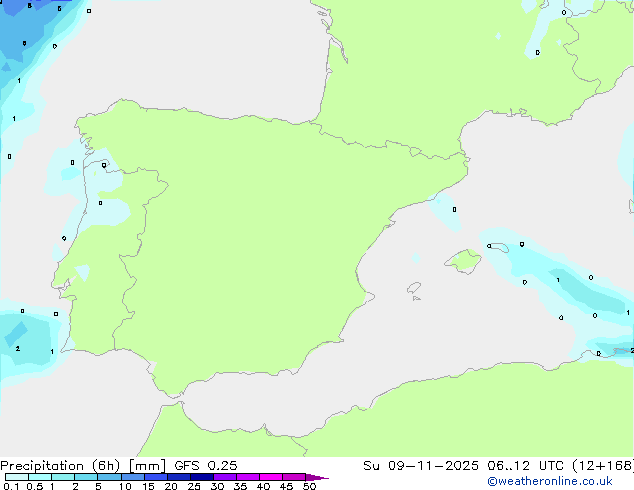Click the legend label "0.1"
Viewport: 634px width, 490px height.
[12, 486]
